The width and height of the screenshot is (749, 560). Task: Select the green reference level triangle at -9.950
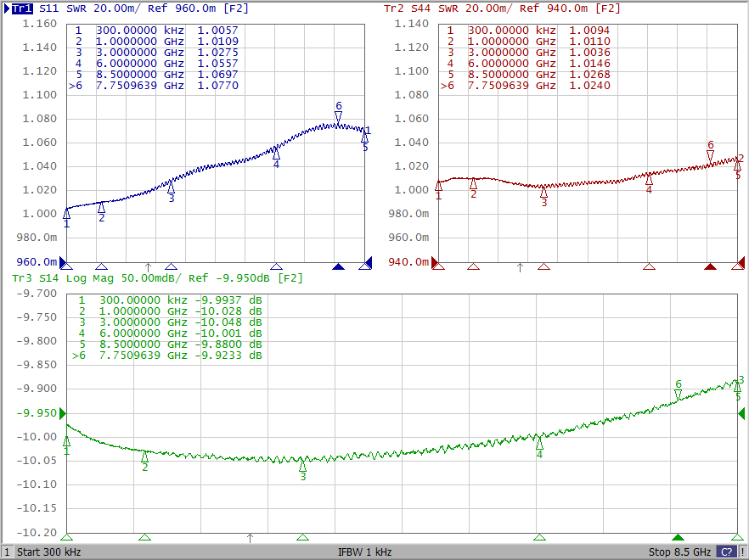point(62,413)
